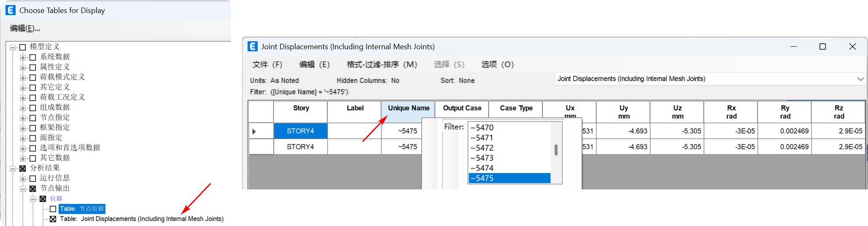This screenshot has height=226, width=868.
Task: Check the Table: 节点位移 checkbox
Action: [x=53, y=209]
